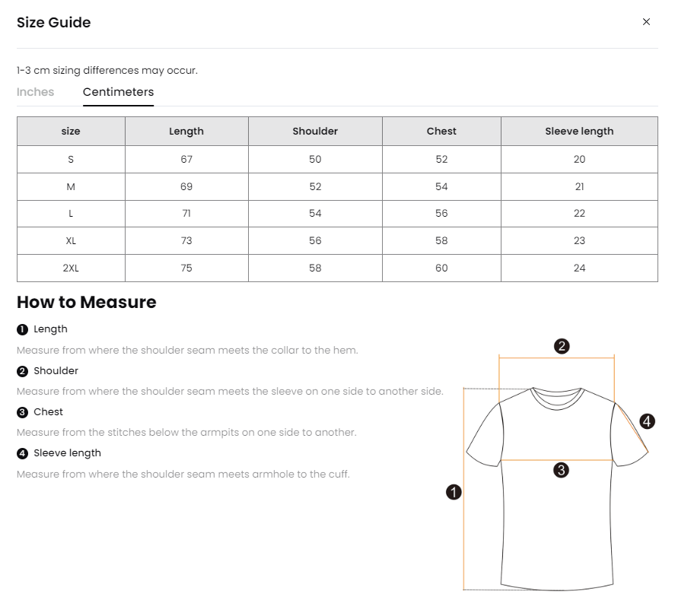
Task: Click the Shoulder column header
Action: pos(315,131)
